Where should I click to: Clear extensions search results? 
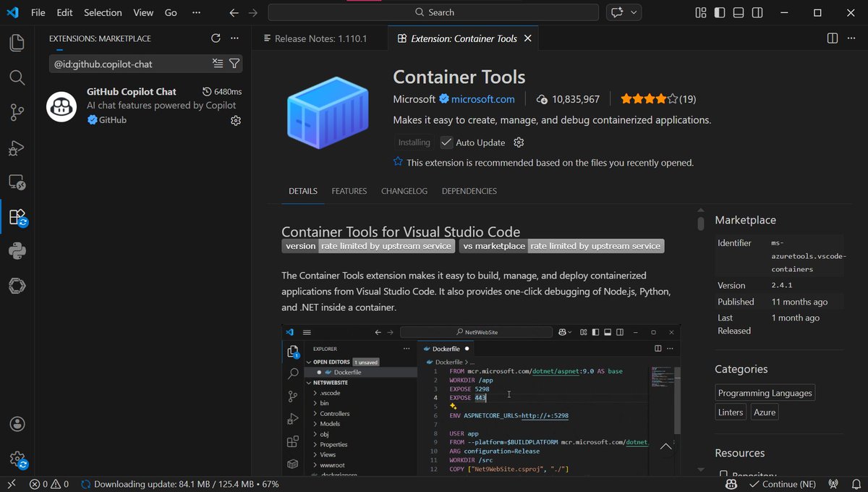[218, 64]
